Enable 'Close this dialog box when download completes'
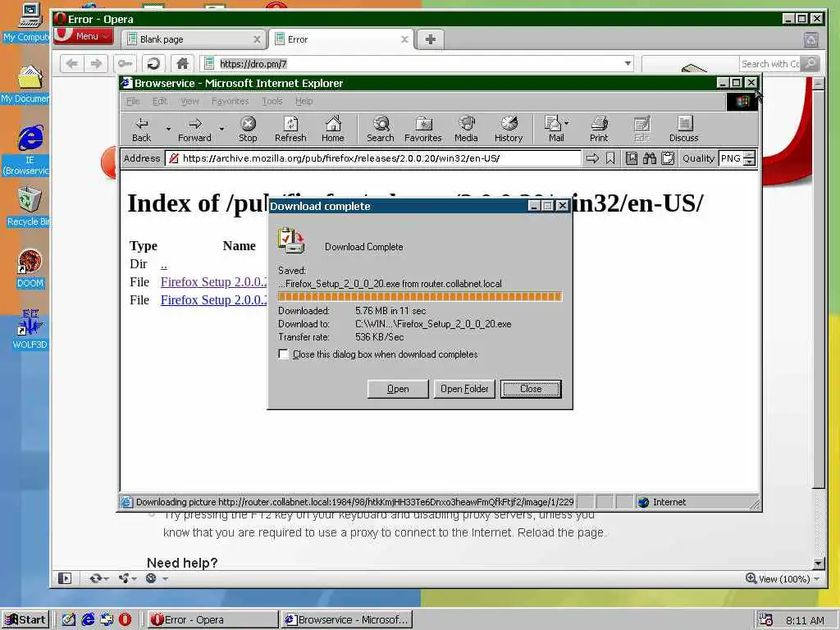The width and height of the screenshot is (840, 630). click(283, 354)
